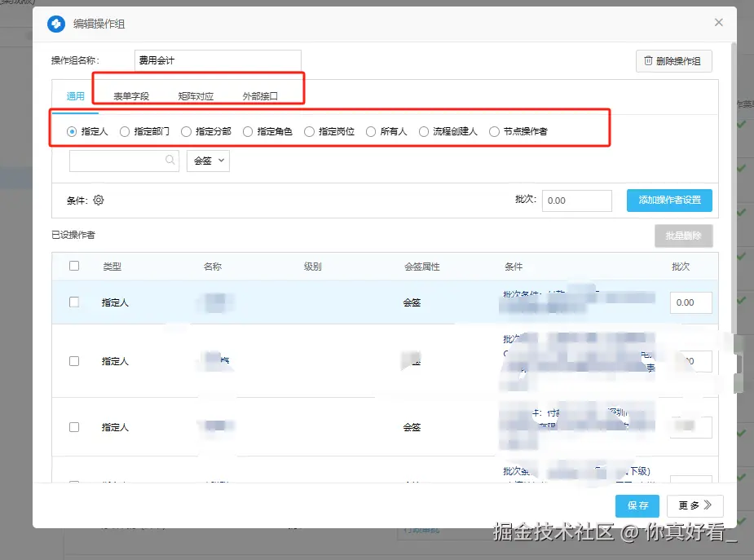Click the 类型 column header
This screenshot has width=754, height=560.
(x=112, y=267)
